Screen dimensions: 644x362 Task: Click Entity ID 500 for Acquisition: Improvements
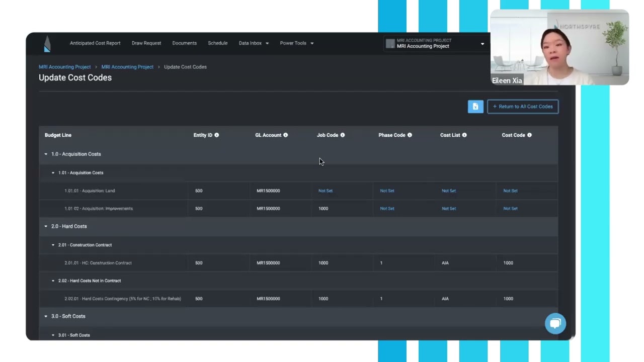(199, 209)
